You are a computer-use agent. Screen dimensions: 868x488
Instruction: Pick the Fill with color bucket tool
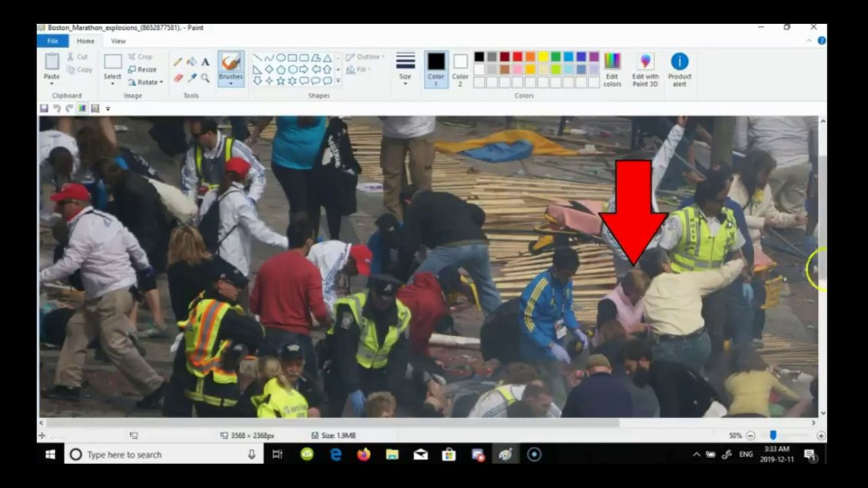[191, 62]
